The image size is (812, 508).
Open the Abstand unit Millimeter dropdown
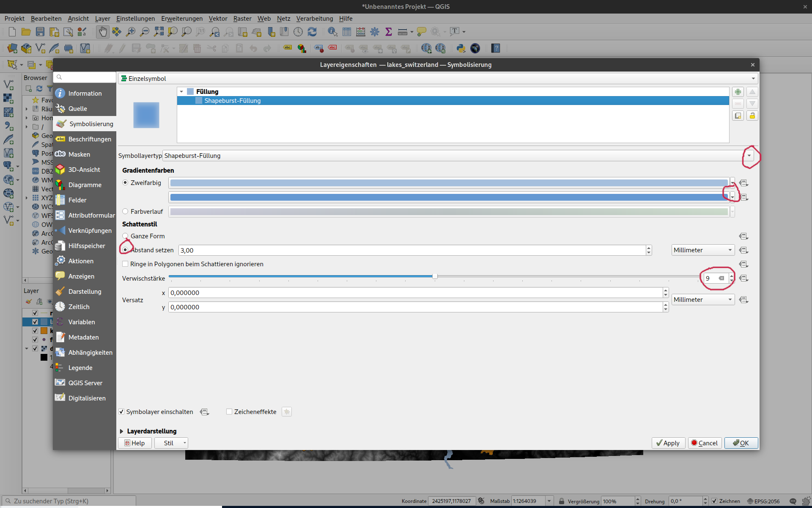(702, 250)
